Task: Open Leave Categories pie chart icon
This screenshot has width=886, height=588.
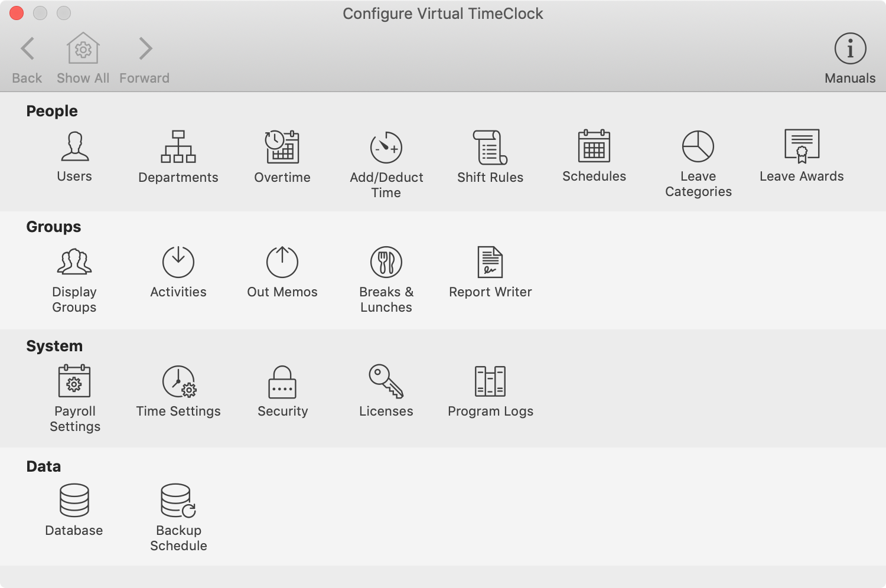Action: coord(698,146)
